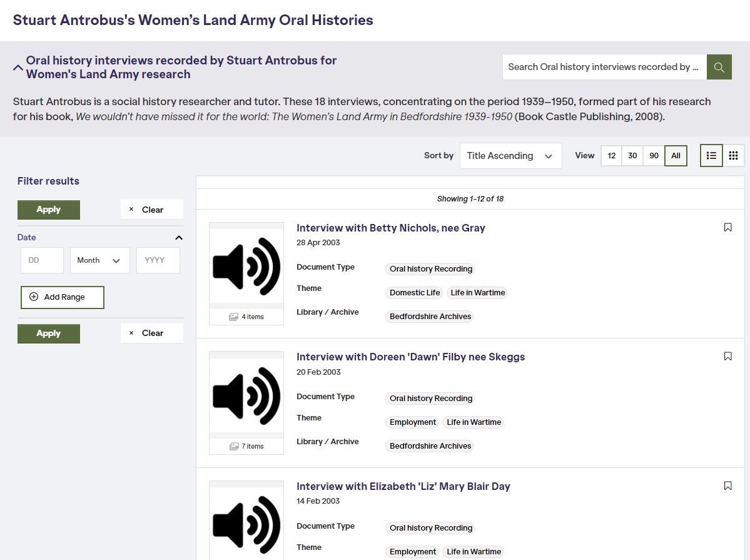Open the Doreen Filby audio thumbnail
Image resolution: width=750 pixels, height=560 pixels.
[246, 396]
